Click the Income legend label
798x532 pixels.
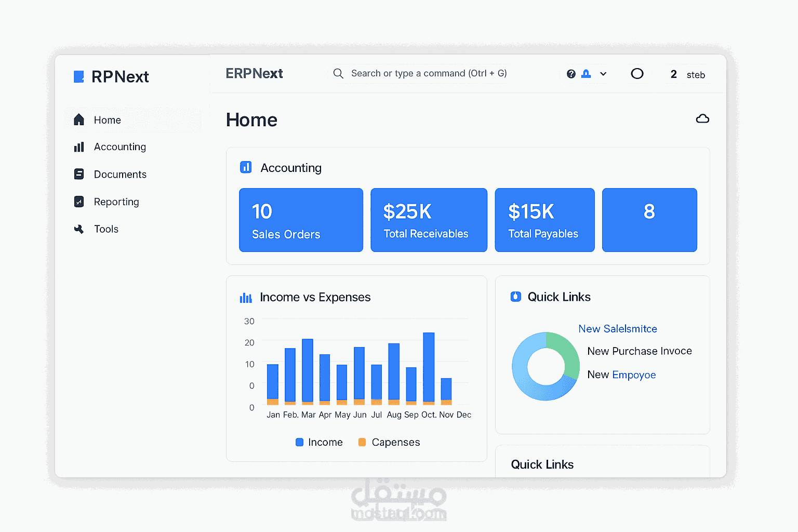pos(325,442)
